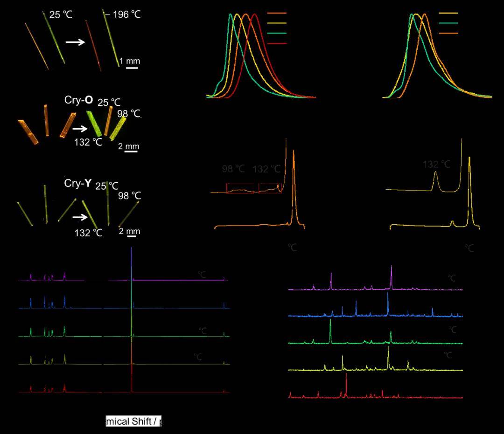Screen dimensions: 504x434
Task: Click the 25 °C label beside Cry-Y
Action: tap(107, 186)
